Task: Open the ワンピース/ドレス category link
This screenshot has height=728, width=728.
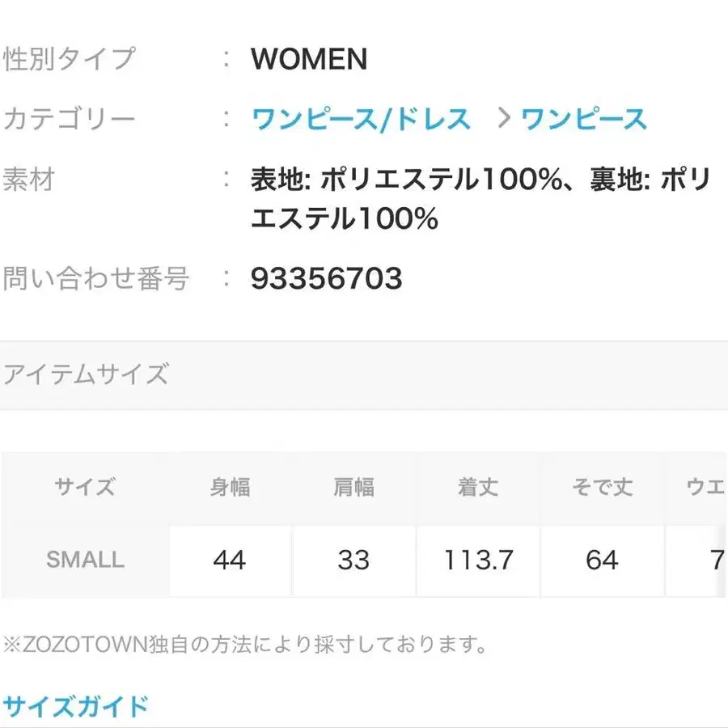Action: tap(360, 119)
